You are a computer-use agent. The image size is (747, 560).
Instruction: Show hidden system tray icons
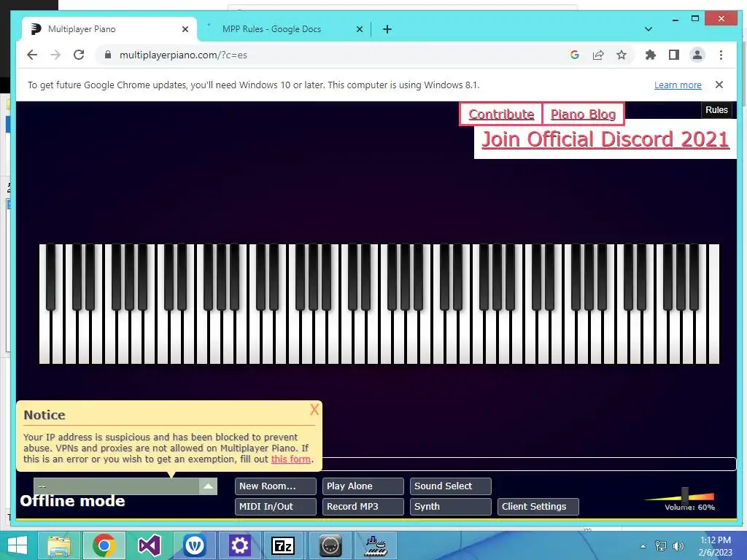point(643,546)
